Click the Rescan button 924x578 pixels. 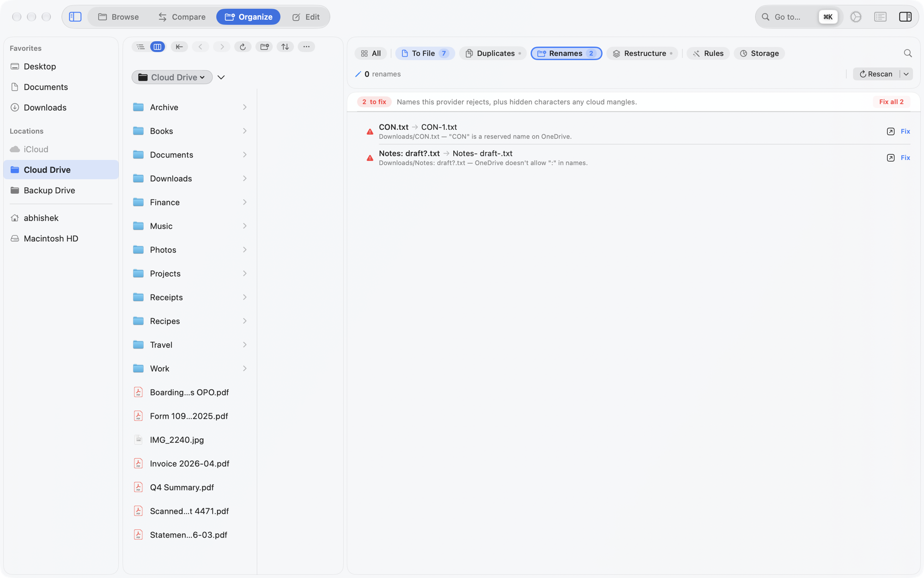click(x=875, y=74)
